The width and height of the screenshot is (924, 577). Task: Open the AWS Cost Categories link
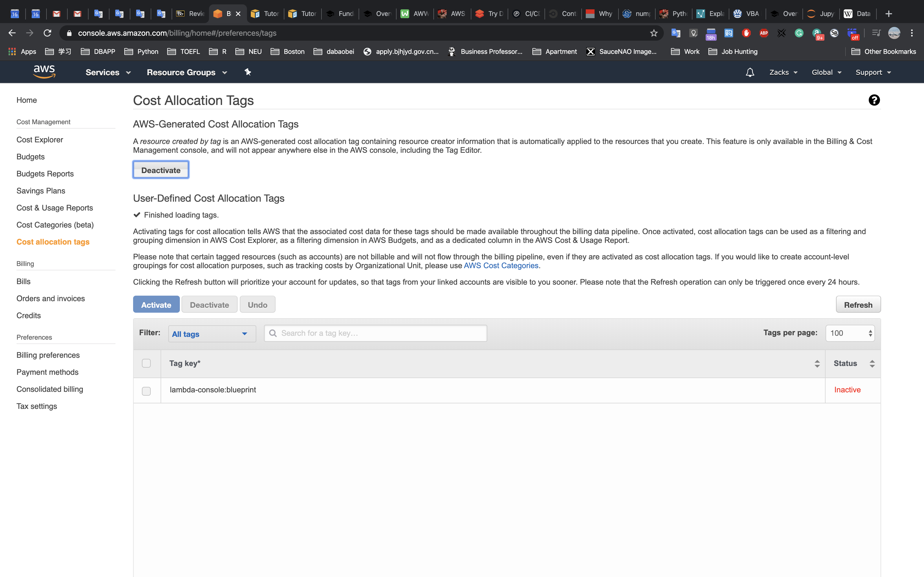click(x=501, y=266)
